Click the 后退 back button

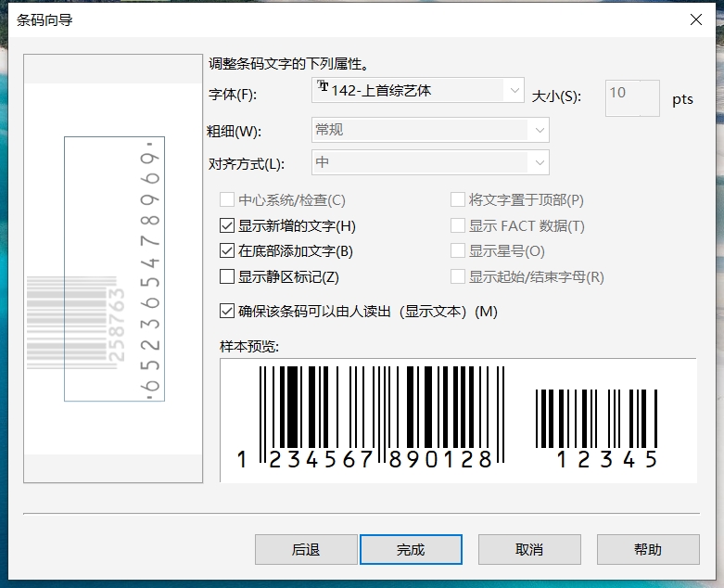(306, 550)
